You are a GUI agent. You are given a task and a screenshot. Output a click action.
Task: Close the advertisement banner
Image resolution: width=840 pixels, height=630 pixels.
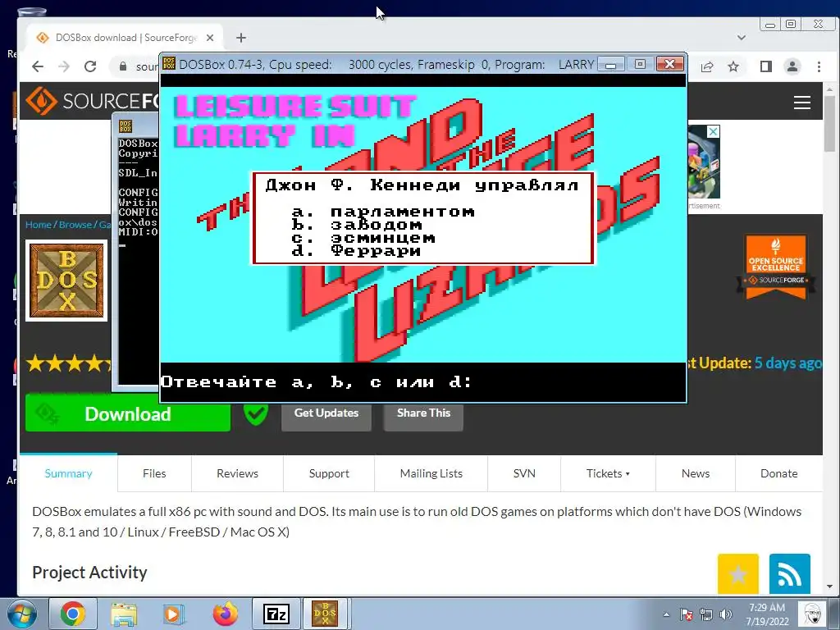tap(713, 132)
